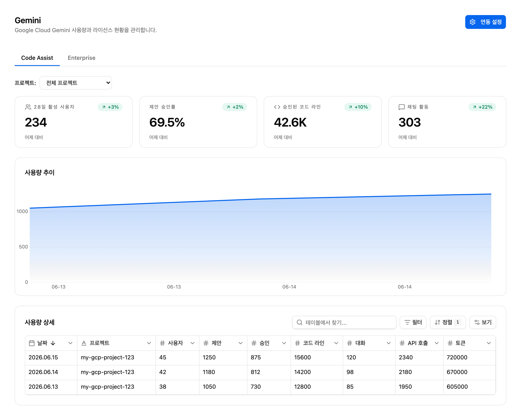Viewport: 521px width, 420px height.
Task: Click the 720000 token value
Action: tap(457, 357)
